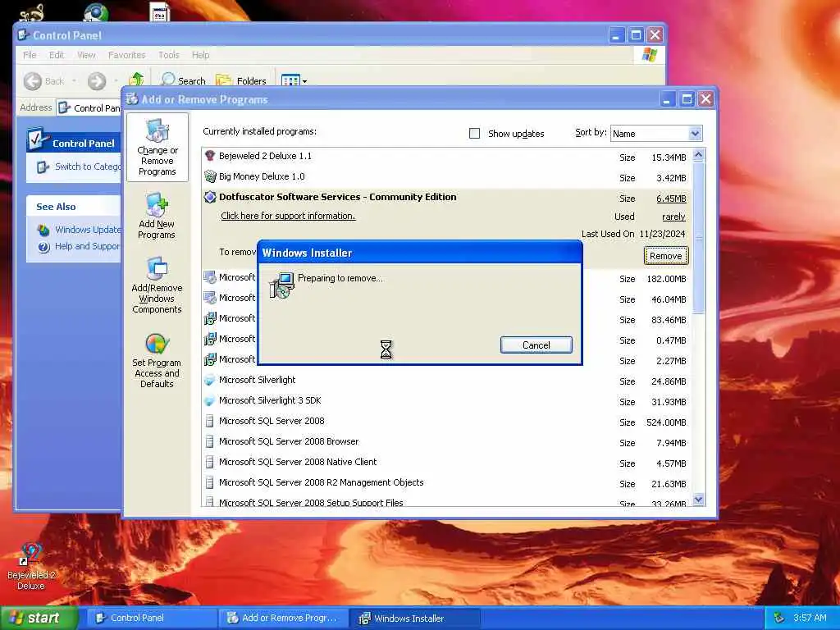Screen dimensions: 840x630
Task: Click the 6.45MB size value
Action: 671,199
